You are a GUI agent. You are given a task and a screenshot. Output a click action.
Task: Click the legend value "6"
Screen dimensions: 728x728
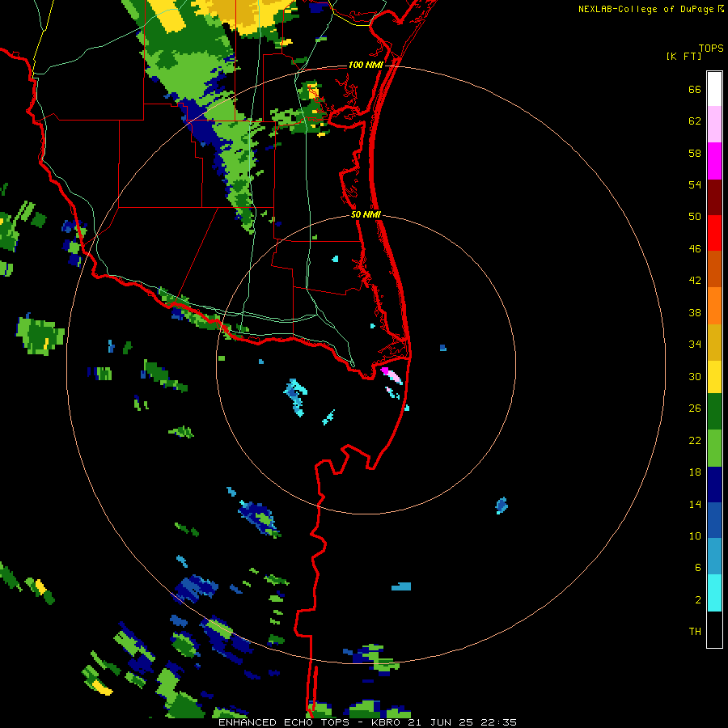697,568
